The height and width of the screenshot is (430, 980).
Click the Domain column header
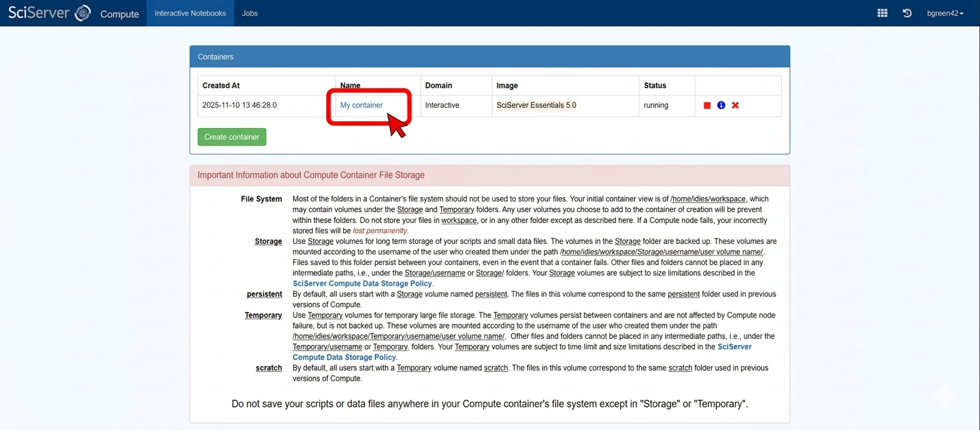point(438,86)
